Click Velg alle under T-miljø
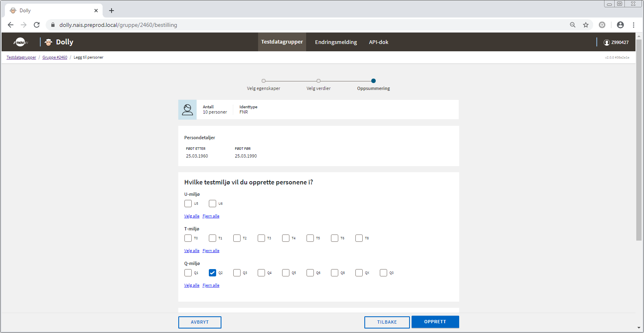Screen dimensions: 644x333 click(192, 251)
